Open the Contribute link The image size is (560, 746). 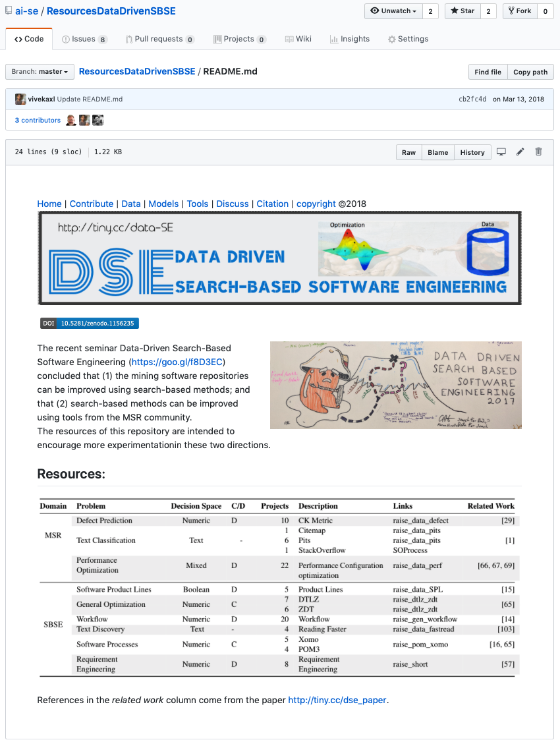pyautogui.click(x=92, y=204)
